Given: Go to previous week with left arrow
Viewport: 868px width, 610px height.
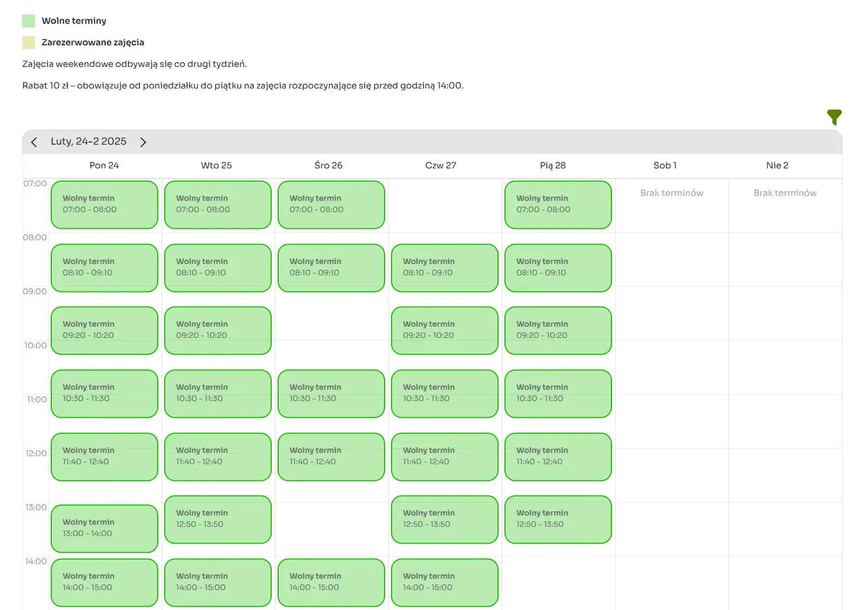Looking at the screenshot, I should (34, 142).
